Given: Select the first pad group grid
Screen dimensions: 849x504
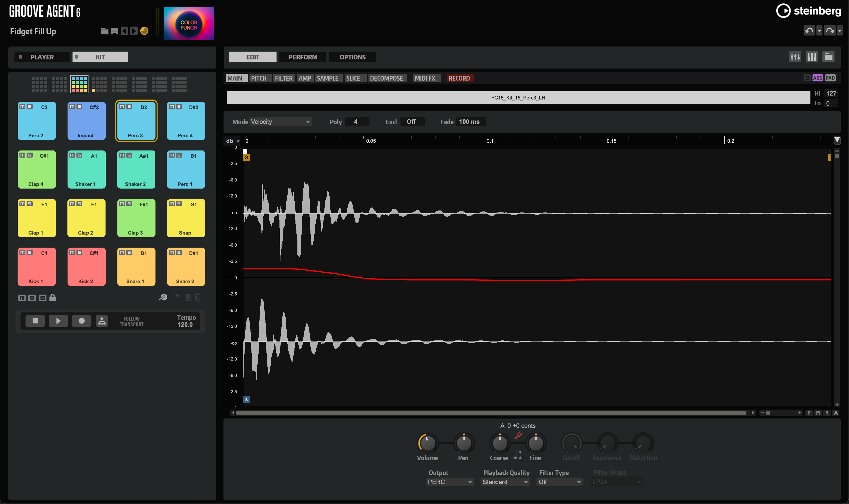Looking at the screenshot, I should tap(39, 84).
